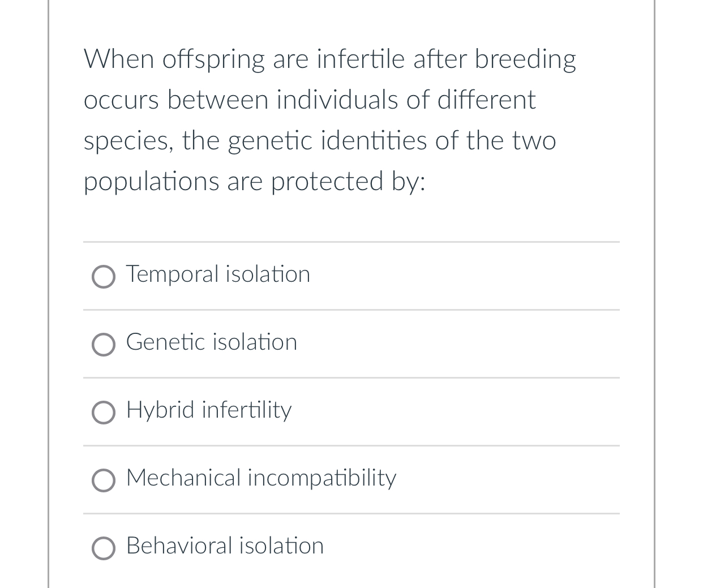Viewport: 703px width, 588px height.
Task: Click the word "protected" in the question
Action: tap(327, 182)
